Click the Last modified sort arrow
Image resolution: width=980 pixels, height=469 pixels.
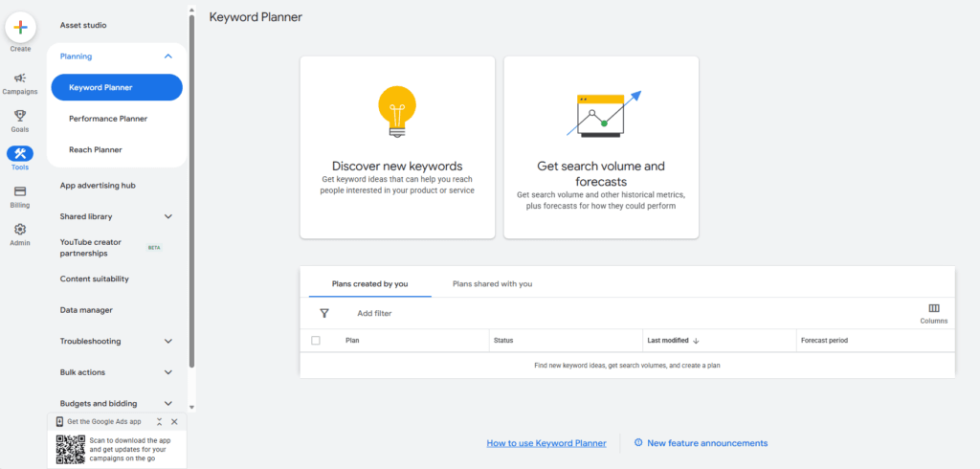(697, 341)
